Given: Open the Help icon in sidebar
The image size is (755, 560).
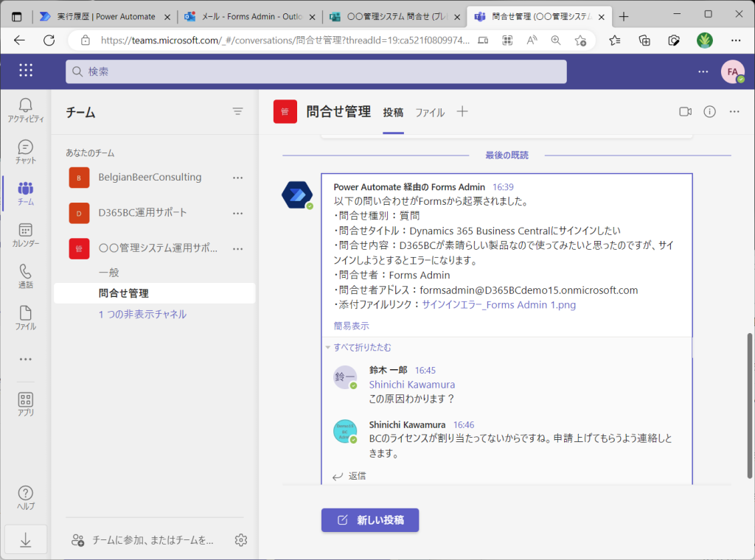Looking at the screenshot, I should click(26, 497).
